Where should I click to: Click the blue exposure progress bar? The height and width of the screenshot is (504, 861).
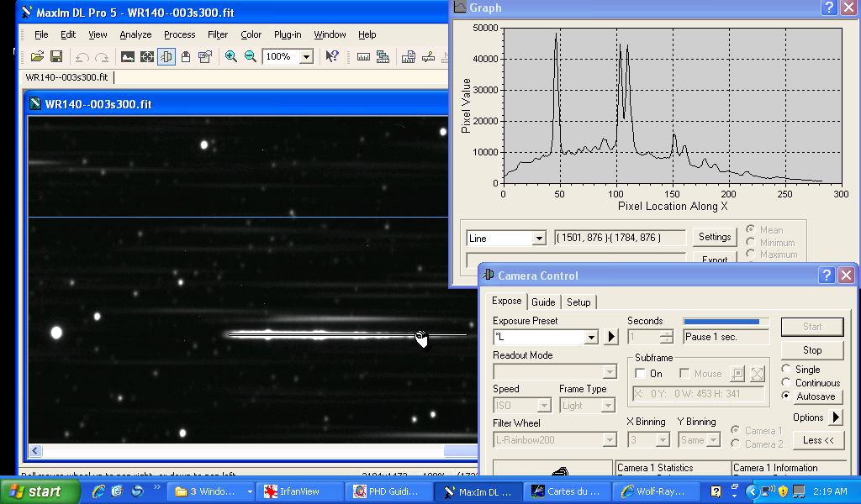(x=726, y=322)
